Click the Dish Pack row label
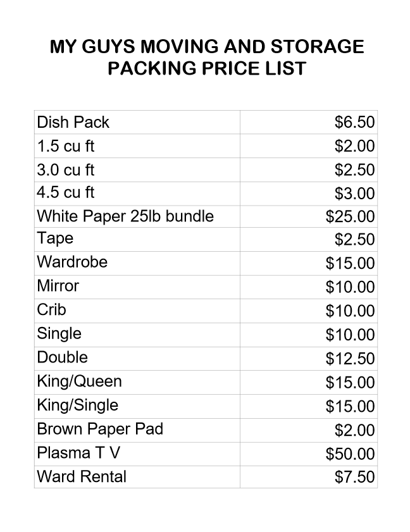The height and width of the screenshot is (532, 410). (137, 122)
